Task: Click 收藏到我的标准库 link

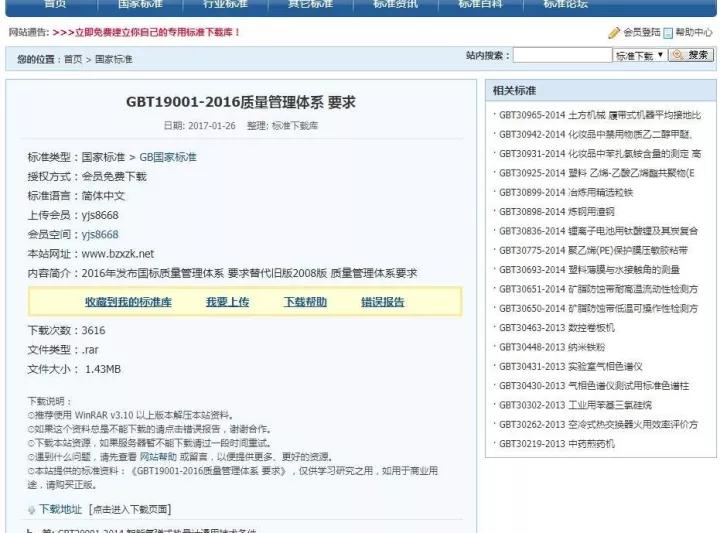Action: [x=128, y=301]
